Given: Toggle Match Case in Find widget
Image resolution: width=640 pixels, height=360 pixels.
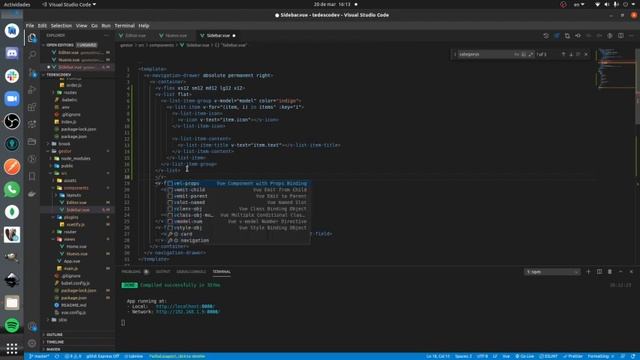Looking at the screenshot, I should point(516,54).
